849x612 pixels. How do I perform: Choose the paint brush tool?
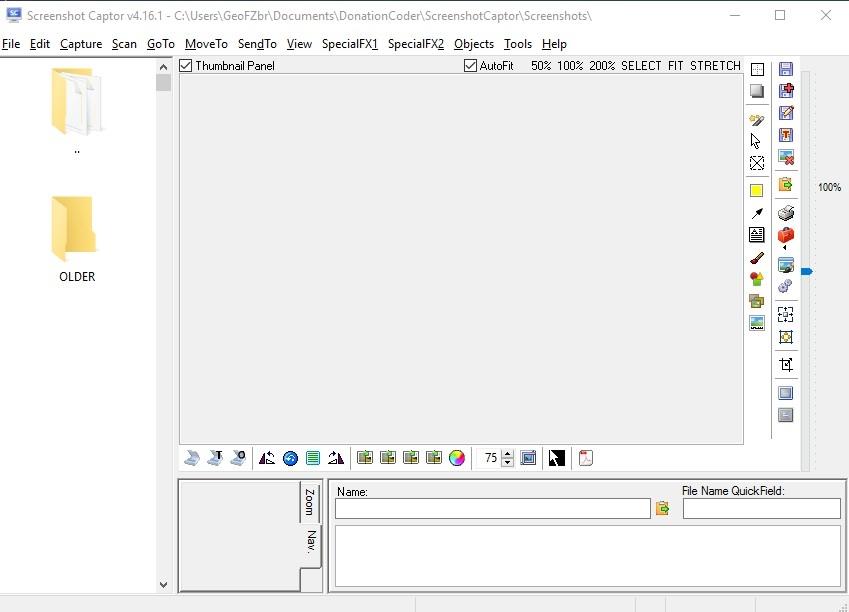pyautogui.click(x=757, y=258)
